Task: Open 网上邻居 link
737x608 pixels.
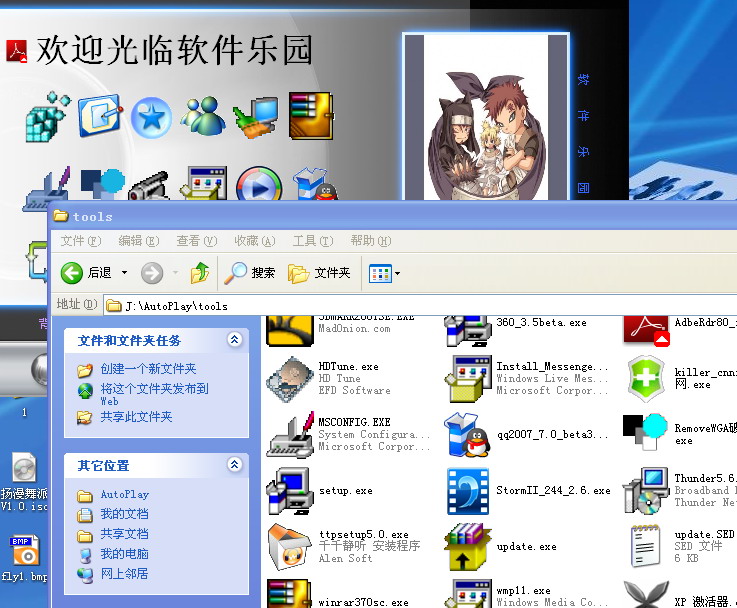Action: pos(124,573)
